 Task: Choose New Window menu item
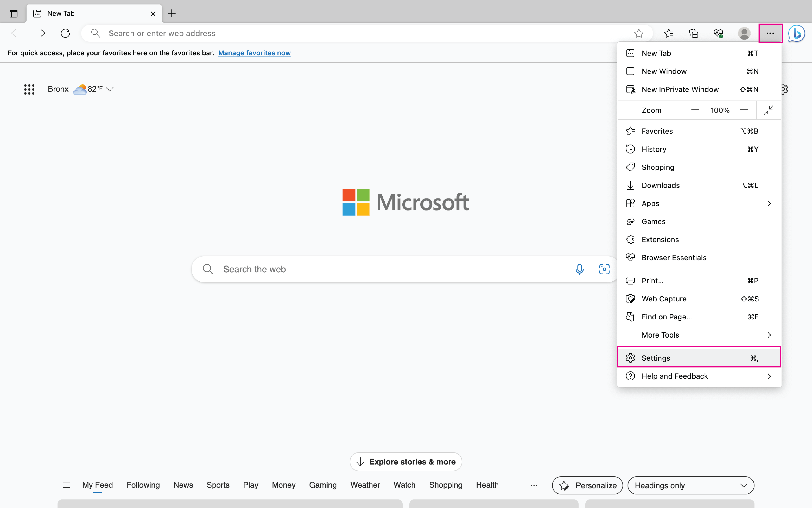pos(699,71)
